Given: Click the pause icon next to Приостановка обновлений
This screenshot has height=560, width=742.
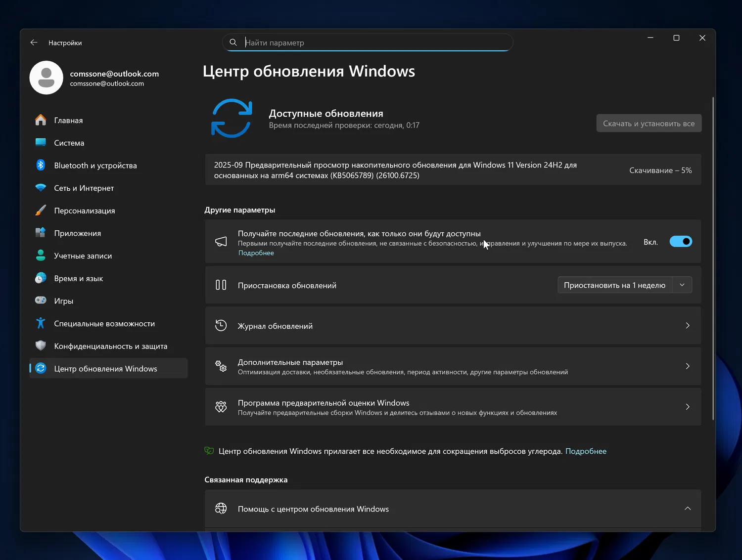Looking at the screenshot, I should (x=221, y=285).
